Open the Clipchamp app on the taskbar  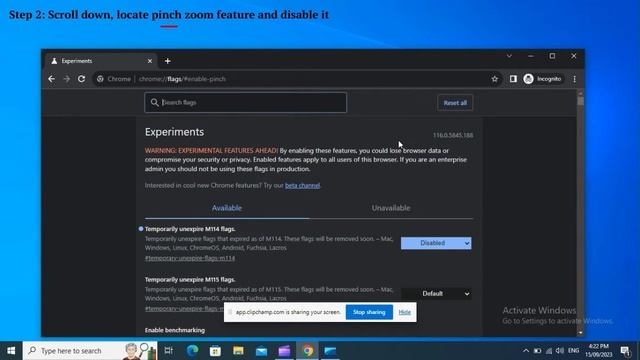(284, 351)
